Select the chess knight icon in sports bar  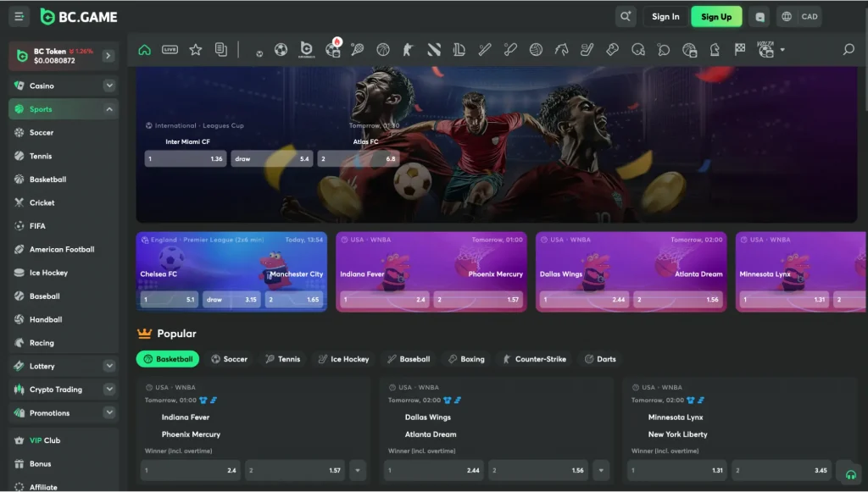715,50
